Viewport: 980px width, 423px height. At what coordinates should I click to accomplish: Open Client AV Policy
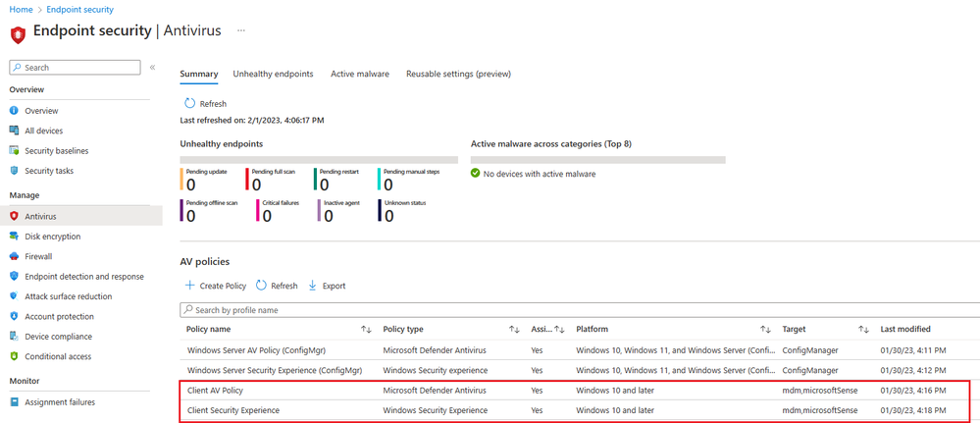click(x=215, y=390)
